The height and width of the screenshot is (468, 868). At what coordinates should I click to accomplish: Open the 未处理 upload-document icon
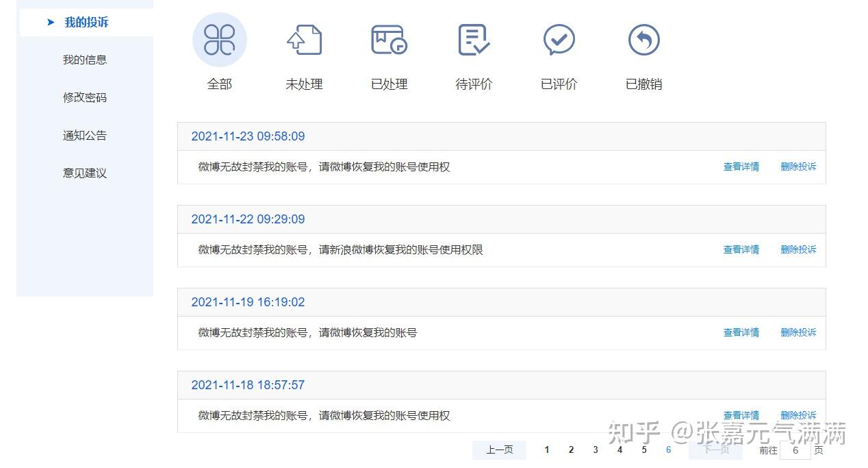click(305, 40)
